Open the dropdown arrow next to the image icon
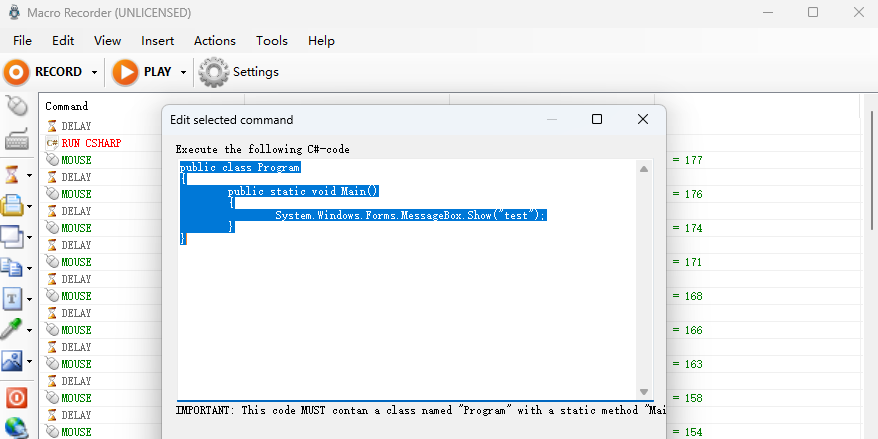The width and height of the screenshot is (878, 439). (29, 361)
